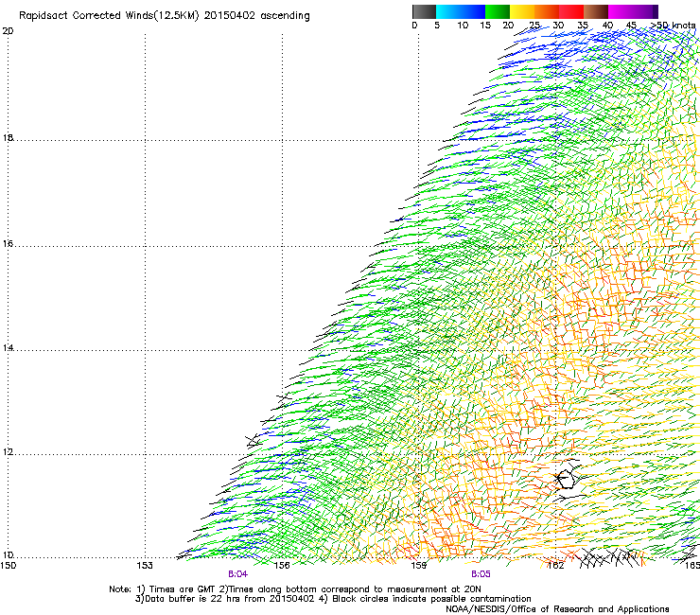The image size is (700, 615).
Task: Click the purple time stamp '8:04'
Action: click(238, 574)
